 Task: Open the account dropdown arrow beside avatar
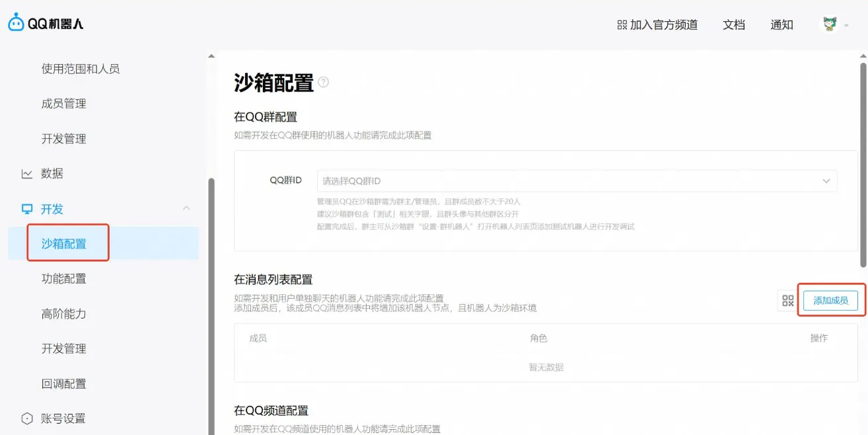[847, 26]
